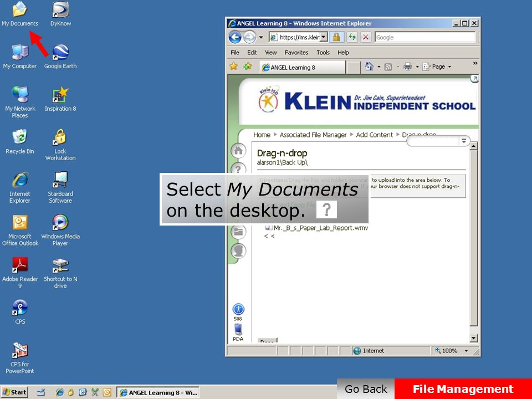Click the browser Home toolbar icon

[x=369, y=66]
